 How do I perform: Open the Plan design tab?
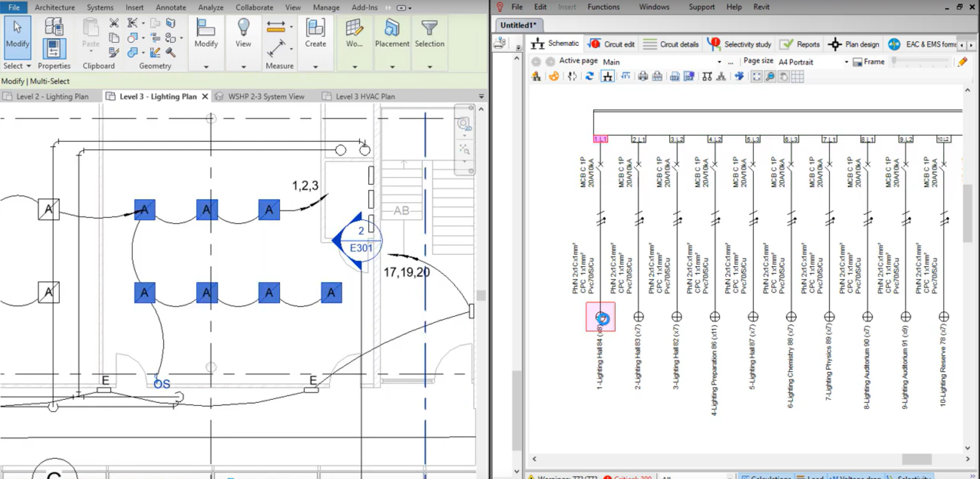(853, 44)
